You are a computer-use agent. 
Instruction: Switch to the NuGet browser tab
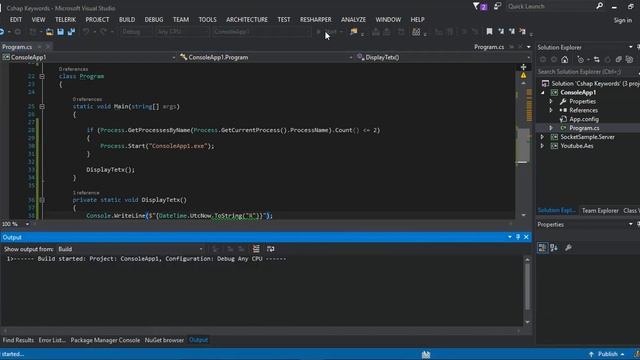pyautogui.click(x=164, y=340)
